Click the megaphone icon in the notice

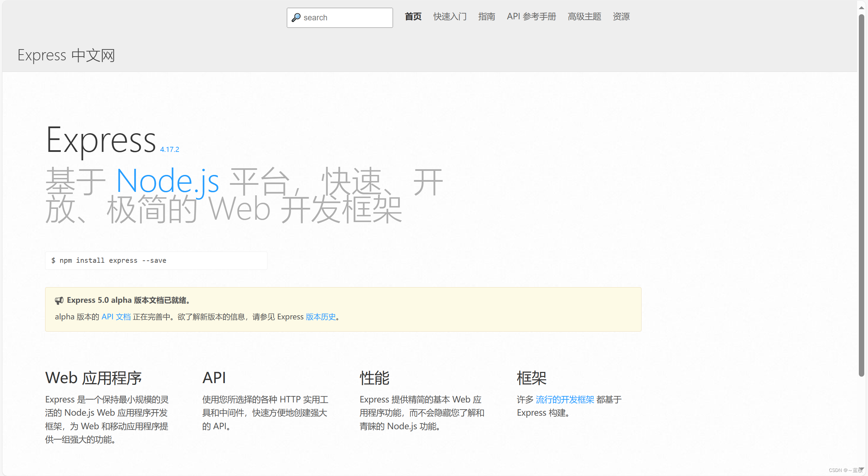[59, 300]
